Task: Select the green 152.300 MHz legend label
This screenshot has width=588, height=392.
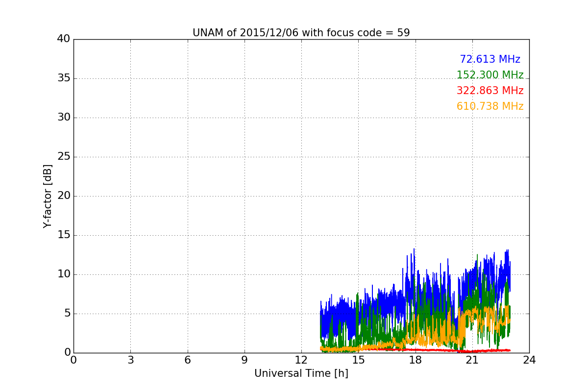Action: 490,75
